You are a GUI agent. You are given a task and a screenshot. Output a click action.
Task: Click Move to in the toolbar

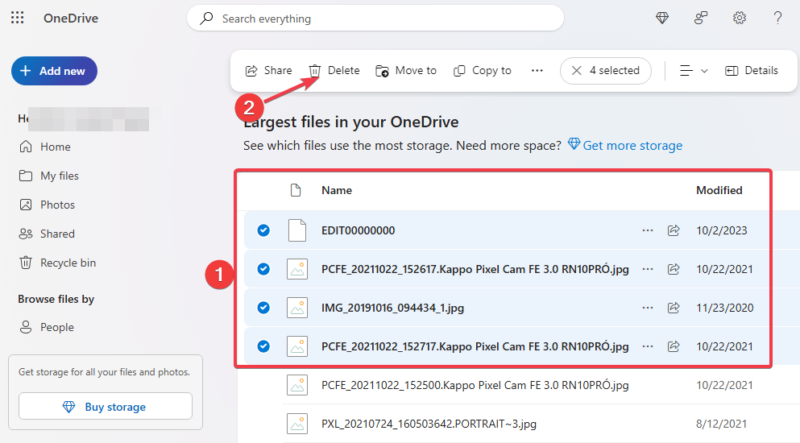point(406,70)
